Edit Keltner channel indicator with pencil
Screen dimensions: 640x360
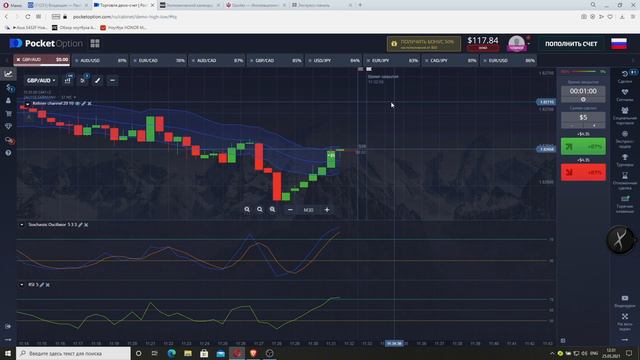pyautogui.click(x=83, y=104)
